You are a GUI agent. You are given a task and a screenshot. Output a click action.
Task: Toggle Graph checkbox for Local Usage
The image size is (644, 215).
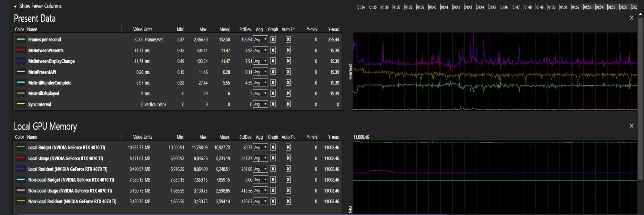tap(273, 158)
